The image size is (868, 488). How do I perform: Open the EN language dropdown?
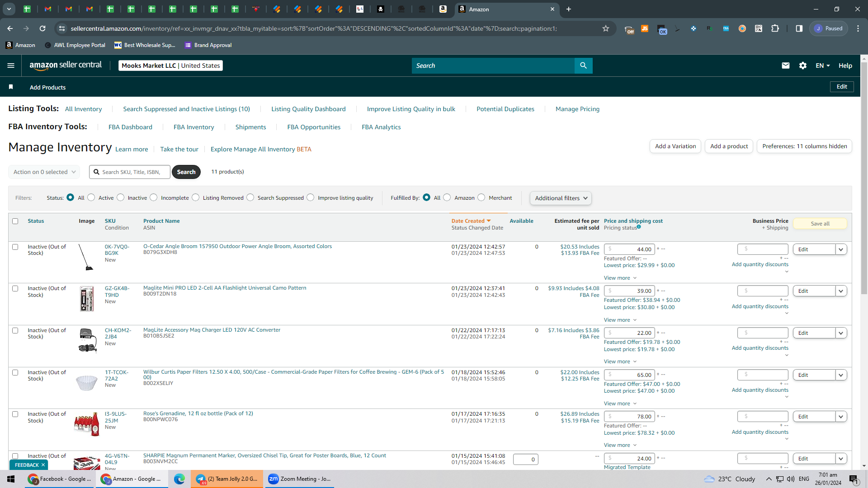823,66
